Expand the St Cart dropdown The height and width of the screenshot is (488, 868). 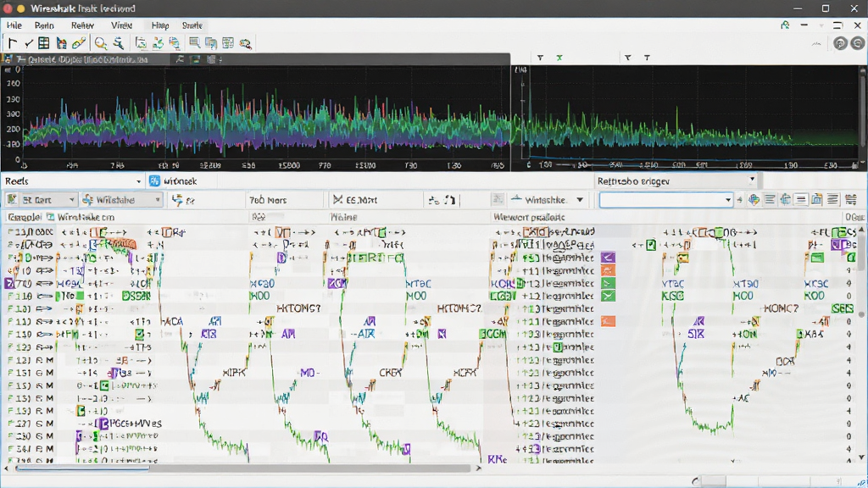click(x=41, y=200)
